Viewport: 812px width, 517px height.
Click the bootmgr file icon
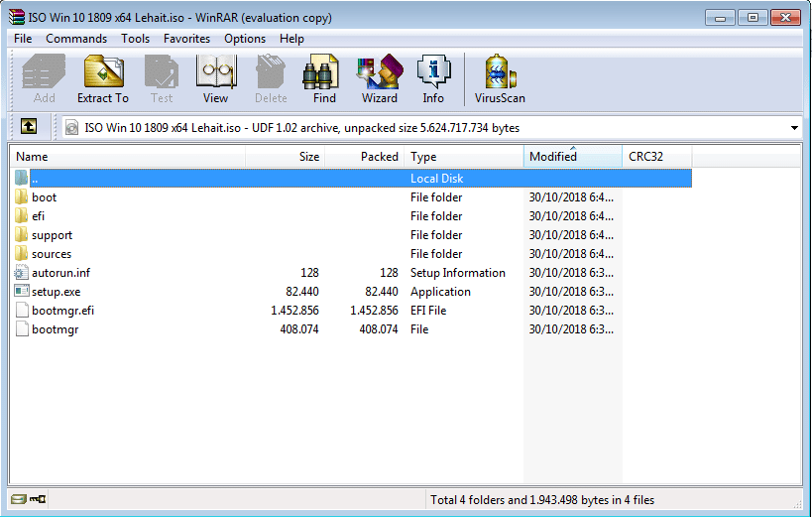click(21, 329)
